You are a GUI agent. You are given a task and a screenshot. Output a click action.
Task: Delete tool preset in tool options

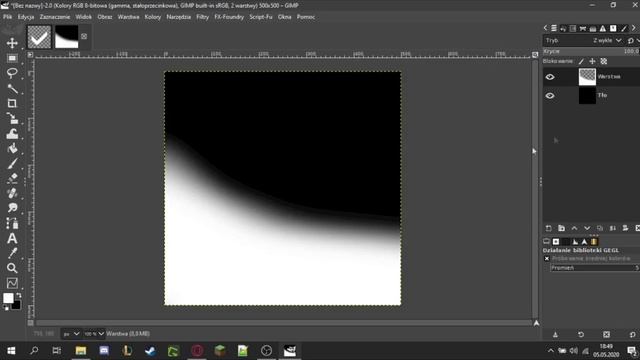point(607,335)
